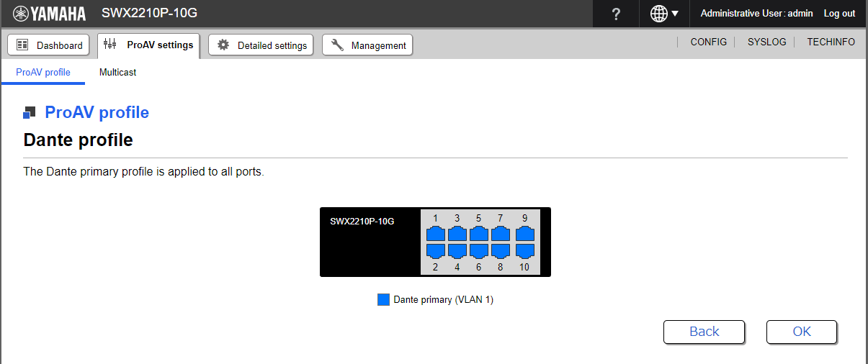This screenshot has height=364, width=868.
Task: Click port 1 icon on switch diagram
Action: click(x=435, y=234)
